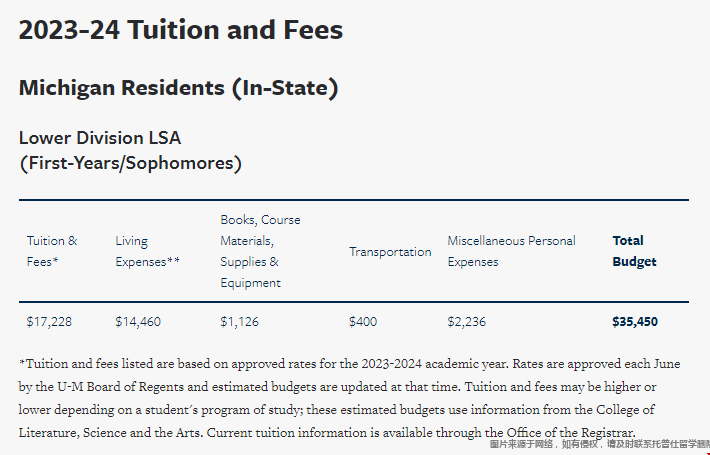The image size is (710, 455).
Task: Click the Total Budget column header
Action: [x=634, y=251]
